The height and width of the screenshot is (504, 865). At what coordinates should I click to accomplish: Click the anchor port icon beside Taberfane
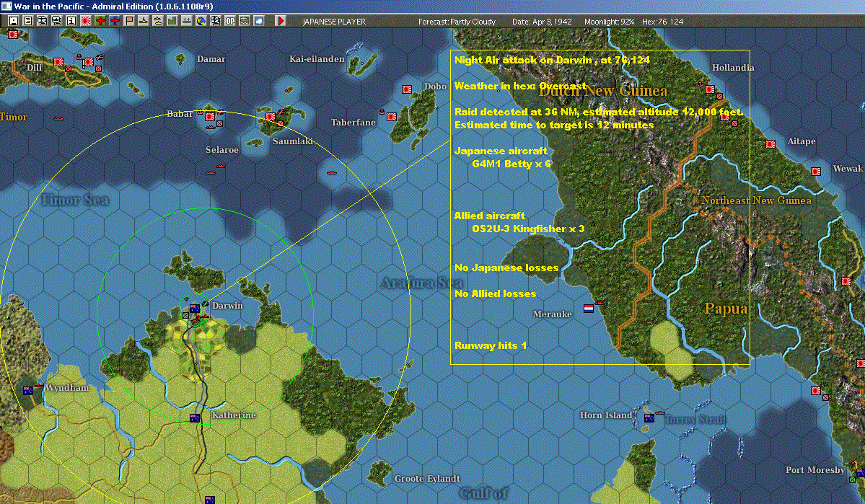382,112
